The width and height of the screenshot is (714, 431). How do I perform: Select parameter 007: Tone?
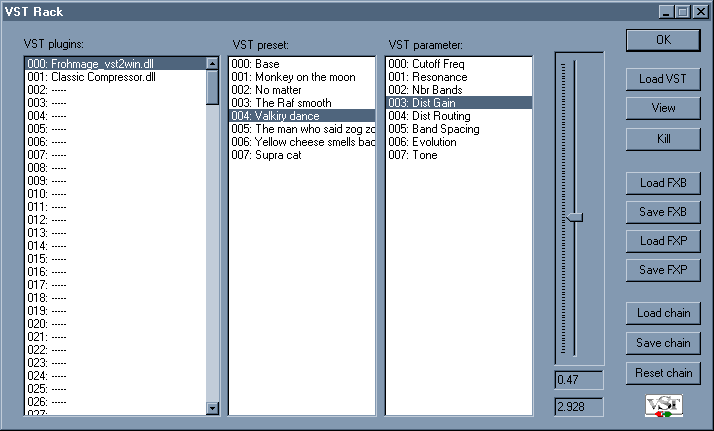(x=459, y=155)
